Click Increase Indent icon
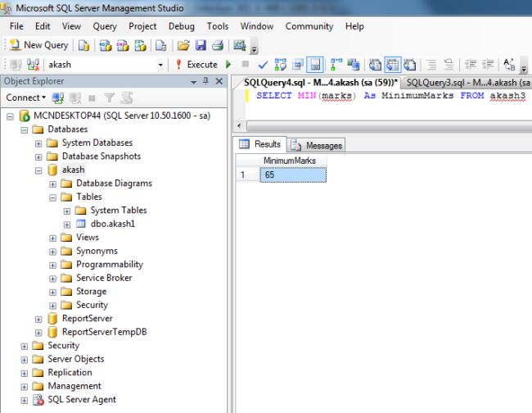The height and width of the screenshot is (413, 532). tap(488, 65)
